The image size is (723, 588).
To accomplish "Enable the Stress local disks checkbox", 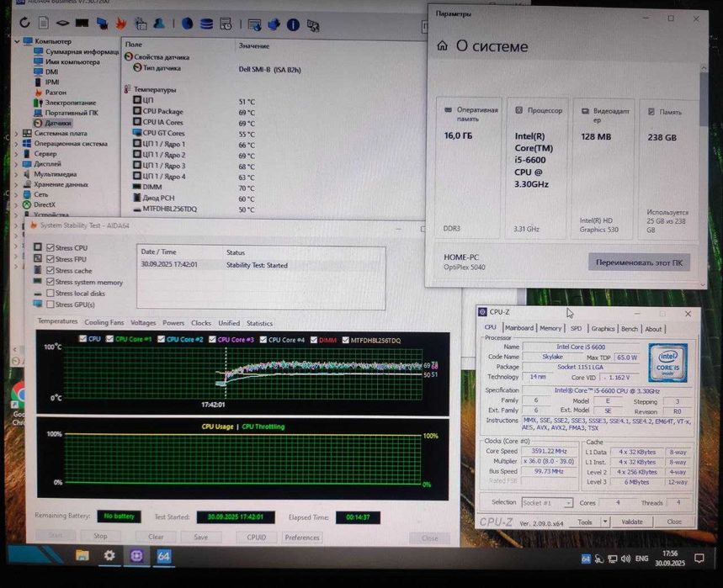I will click(x=51, y=293).
